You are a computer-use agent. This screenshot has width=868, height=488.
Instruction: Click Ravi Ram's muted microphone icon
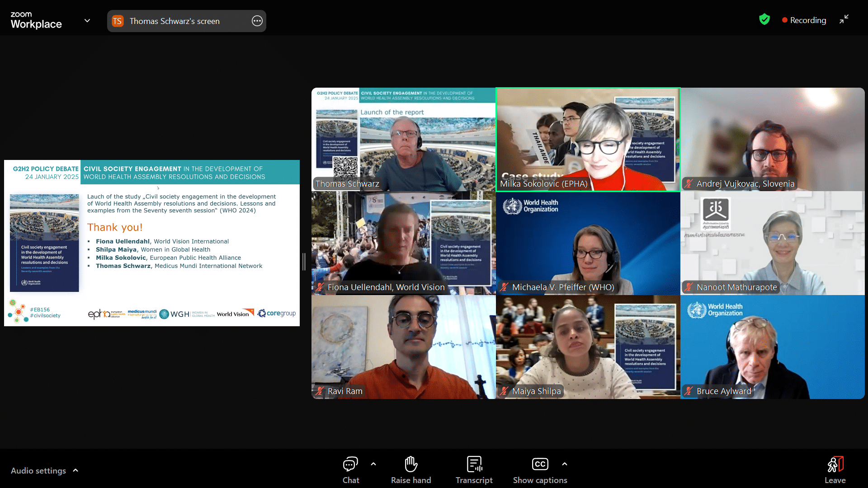point(320,391)
